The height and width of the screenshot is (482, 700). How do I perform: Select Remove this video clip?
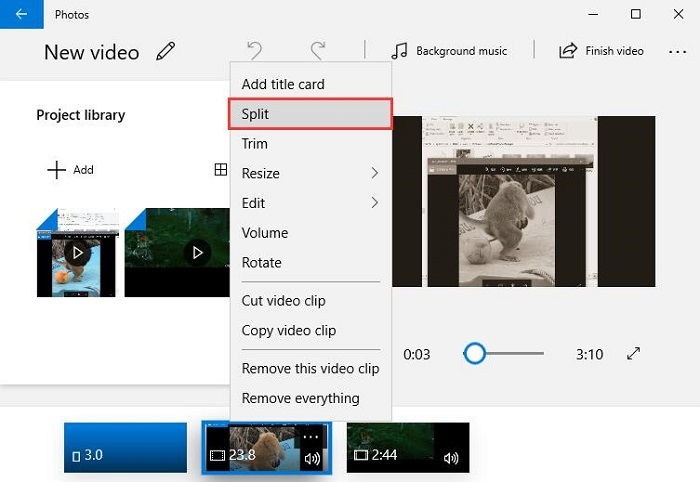(310, 368)
